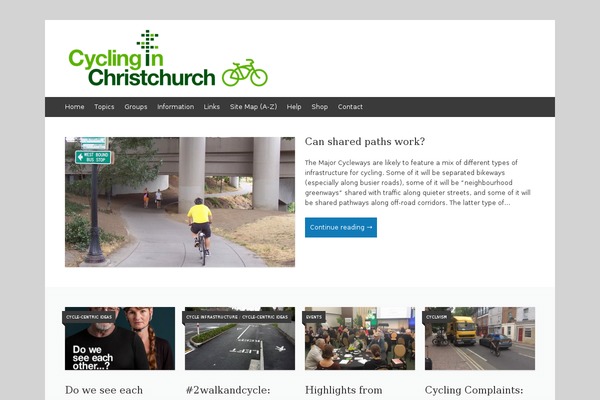
Task: Go to the Links page
Action: click(x=212, y=107)
